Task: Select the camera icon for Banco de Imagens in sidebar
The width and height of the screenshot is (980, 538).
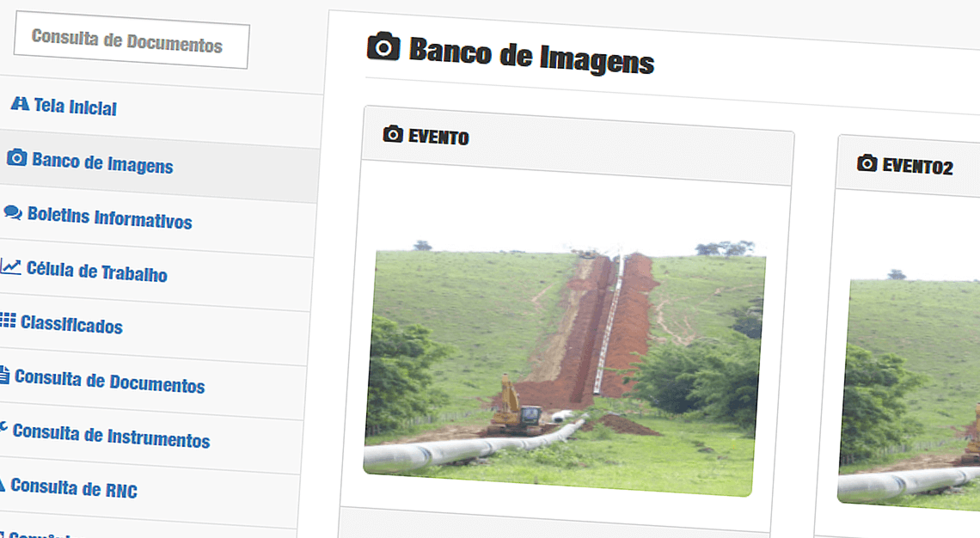Action: pyautogui.click(x=19, y=156)
